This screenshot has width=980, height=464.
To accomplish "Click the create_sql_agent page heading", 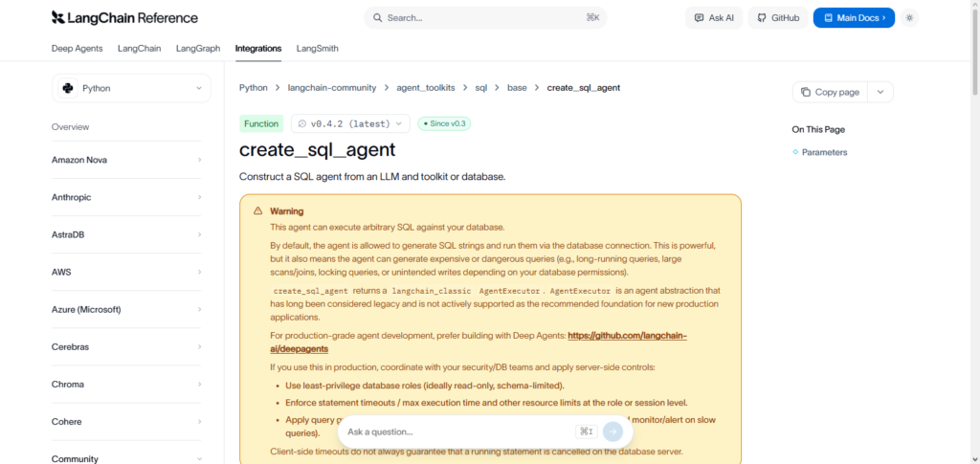I will (x=318, y=150).
